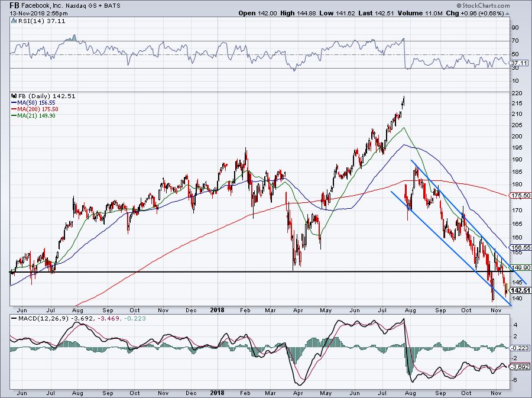Image resolution: width=532 pixels, height=398 pixels.
Task: Click the red -3.469 MACD signal value
Action: click(x=109, y=319)
